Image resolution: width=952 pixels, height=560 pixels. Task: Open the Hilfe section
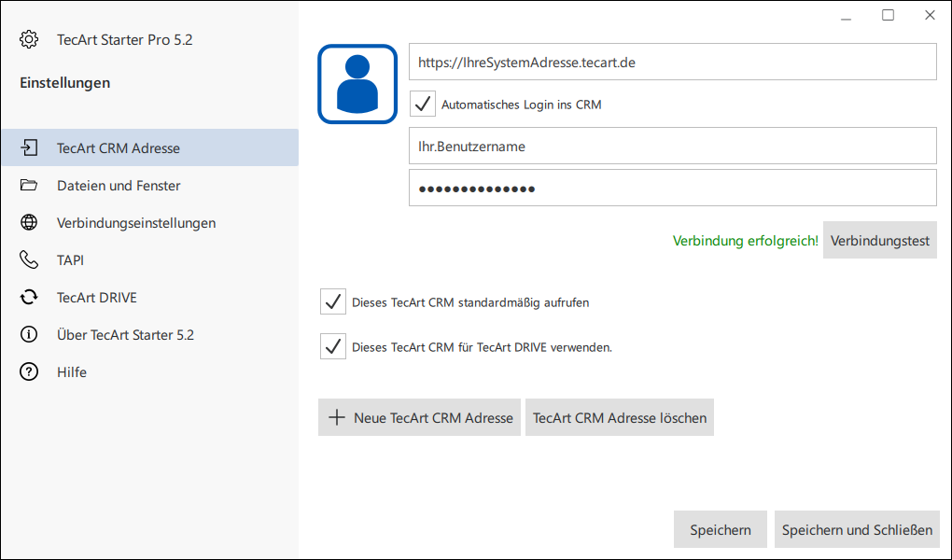[x=150, y=371]
